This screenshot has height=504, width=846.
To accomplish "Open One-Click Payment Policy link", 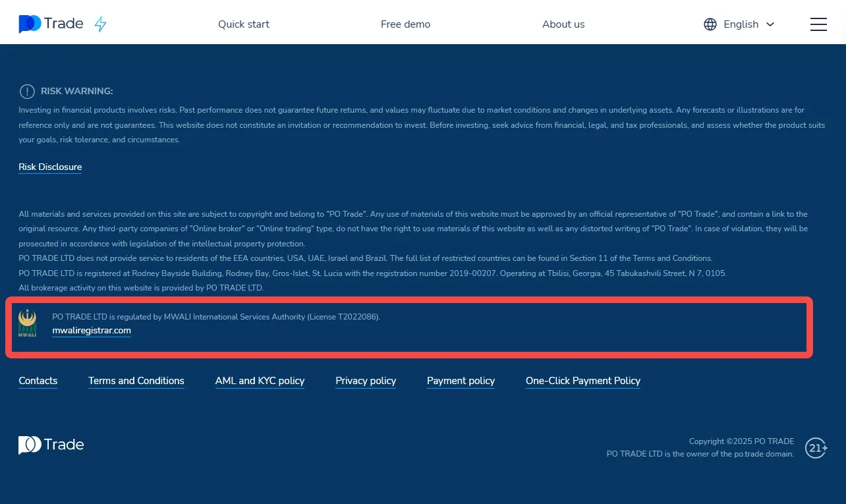I will coord(583,381).
